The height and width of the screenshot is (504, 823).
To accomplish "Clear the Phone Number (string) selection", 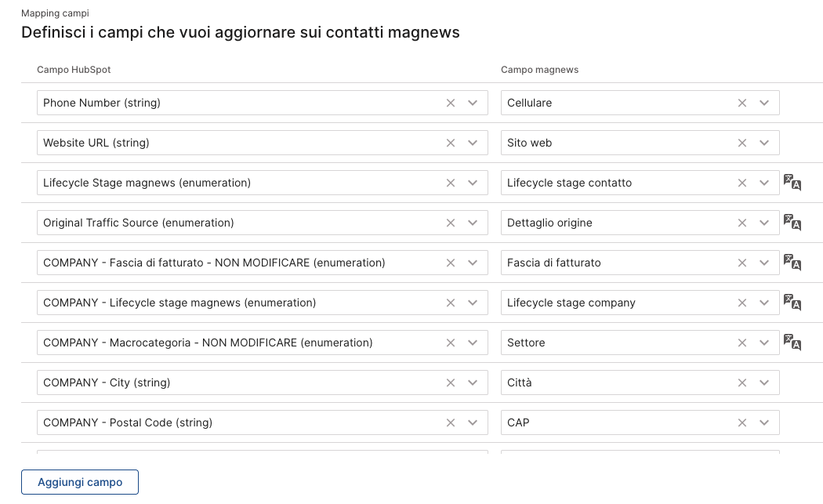I will (x=451, y=103).
